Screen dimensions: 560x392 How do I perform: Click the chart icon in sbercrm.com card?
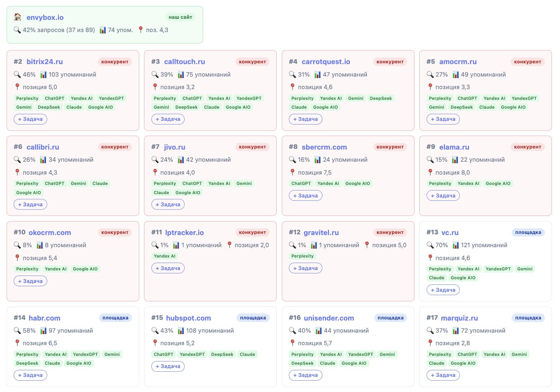(318, 160)
